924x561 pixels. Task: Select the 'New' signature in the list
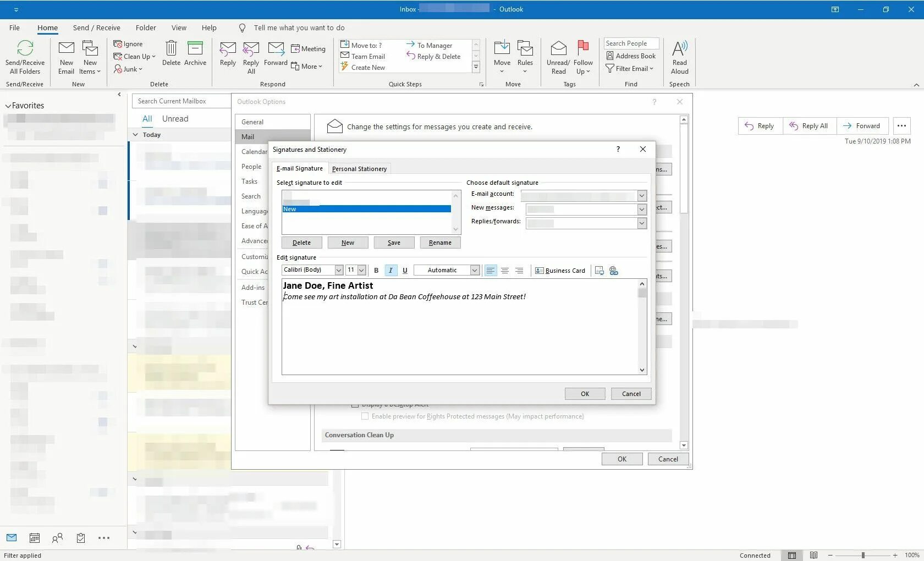[366, 209]
